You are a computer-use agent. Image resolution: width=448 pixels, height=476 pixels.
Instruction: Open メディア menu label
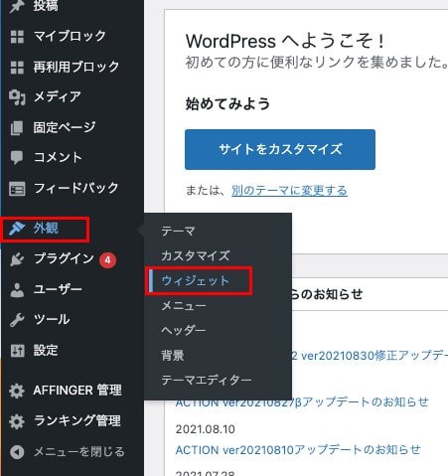click(58, 97)
